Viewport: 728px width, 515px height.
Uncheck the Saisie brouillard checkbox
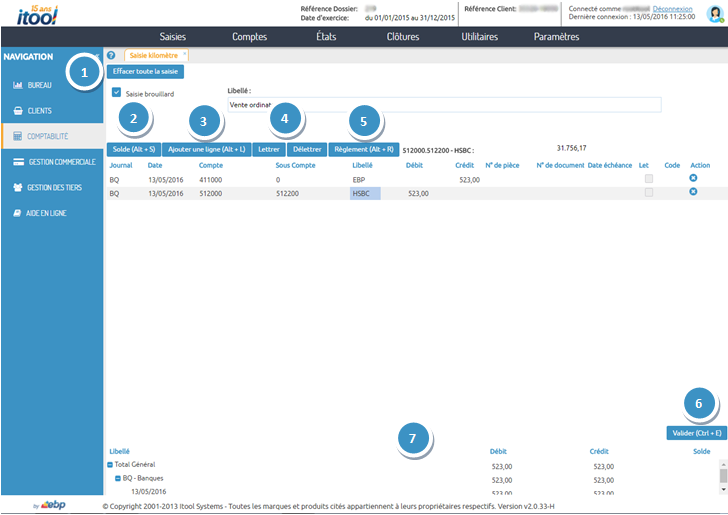click(x=117, y=92)
